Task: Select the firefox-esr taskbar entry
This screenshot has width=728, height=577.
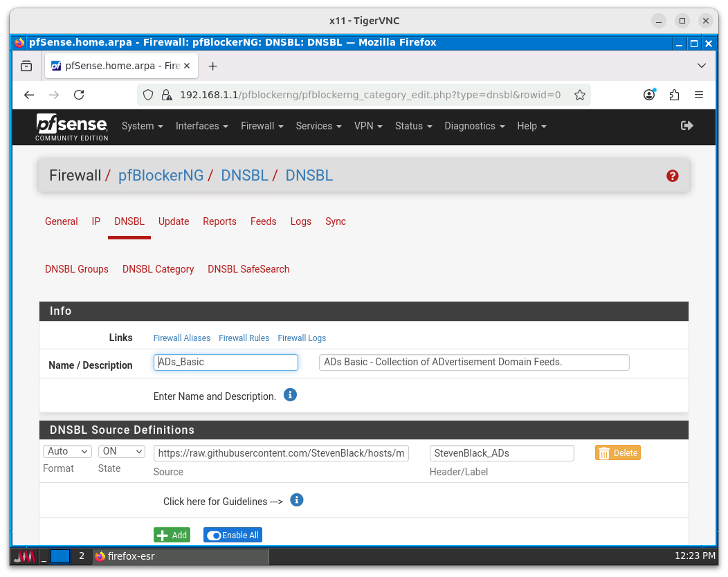Action: point(180,556)
